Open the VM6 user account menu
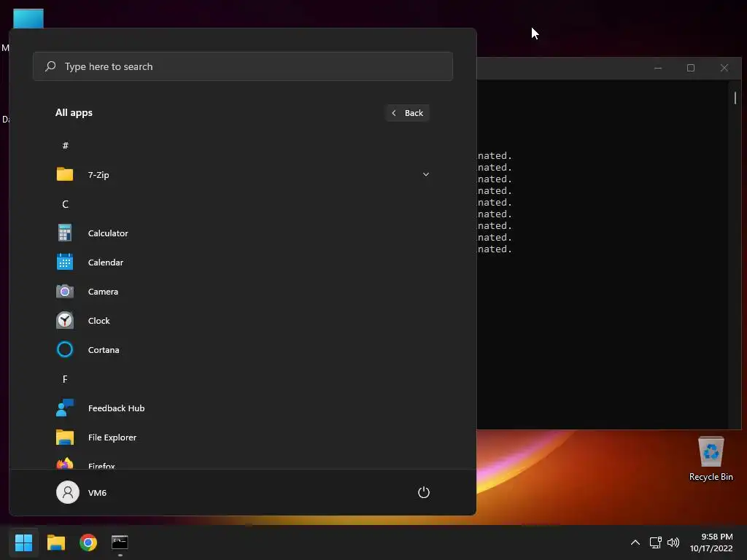This screenshot has width=747, height=560. [82, 492]
